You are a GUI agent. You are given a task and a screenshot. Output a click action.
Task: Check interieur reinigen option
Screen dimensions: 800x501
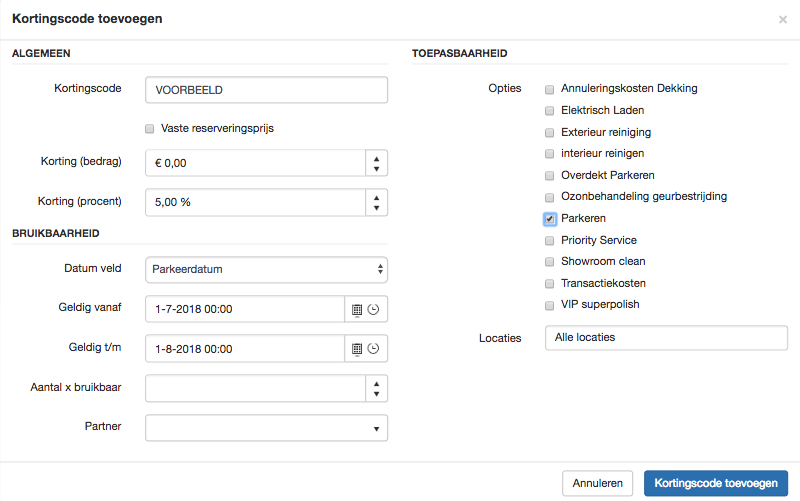(549, 154)
